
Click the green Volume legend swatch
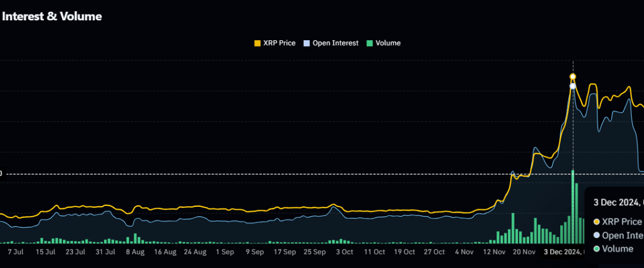370,43
